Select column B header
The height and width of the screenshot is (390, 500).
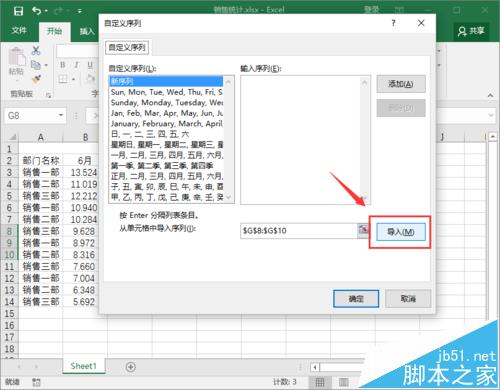(85, 137)
